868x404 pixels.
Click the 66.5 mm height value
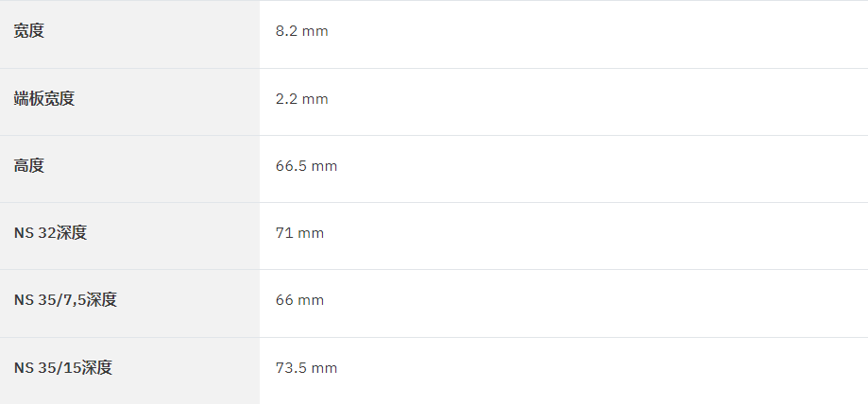(306, 166)
